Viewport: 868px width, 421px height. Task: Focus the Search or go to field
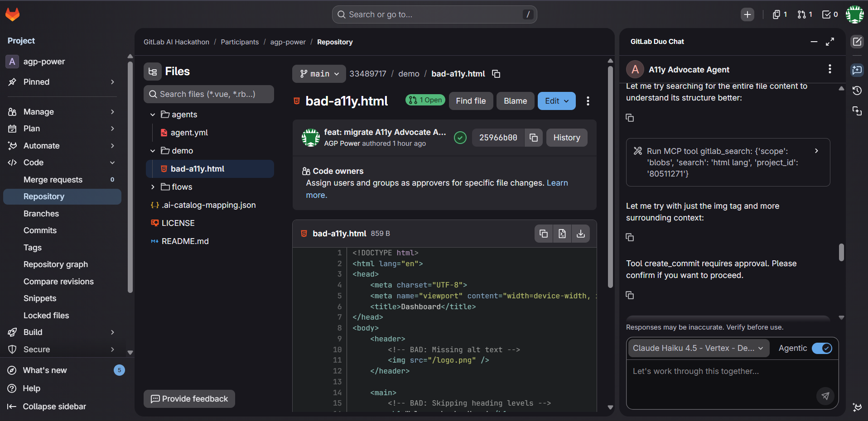click(434, 14)
